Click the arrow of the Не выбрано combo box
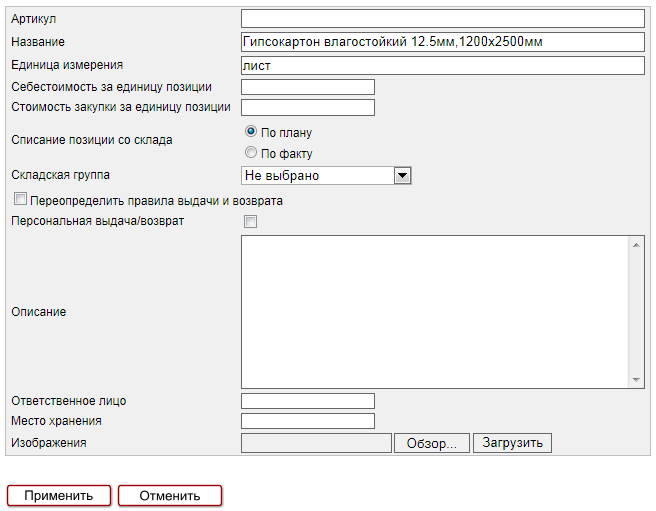Image resolution: width=656 pixels, height=511 pixels. click(x=403, y=175)
